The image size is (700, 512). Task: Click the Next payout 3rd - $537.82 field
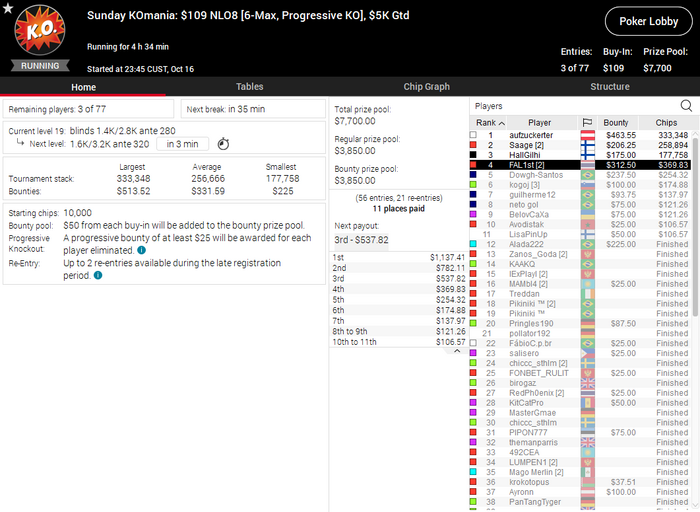click(x=361, y=240)
